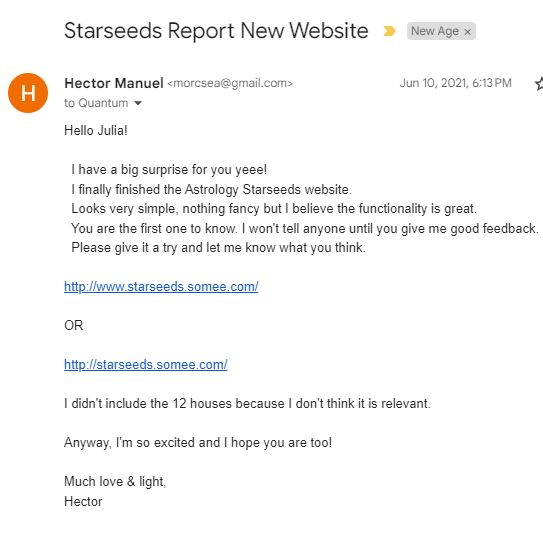Open the www.starseeds.somee.com link
The image size is (543, 542).
pos(161,287)
